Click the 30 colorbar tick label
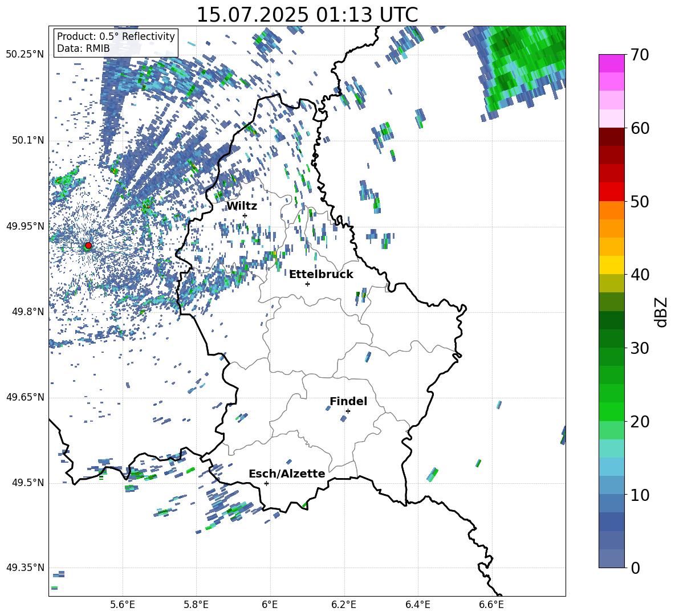Screen dimensions: 675x616 [x=640, y=348]
